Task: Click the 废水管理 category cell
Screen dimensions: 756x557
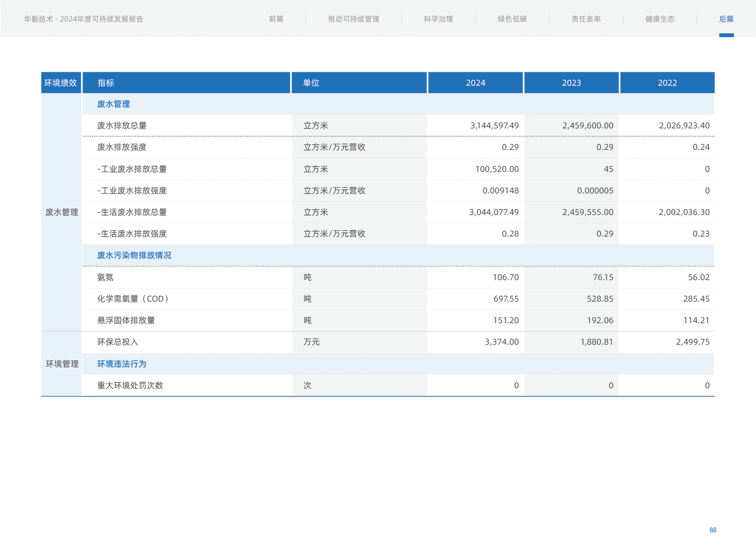Action: pos(62,212)
